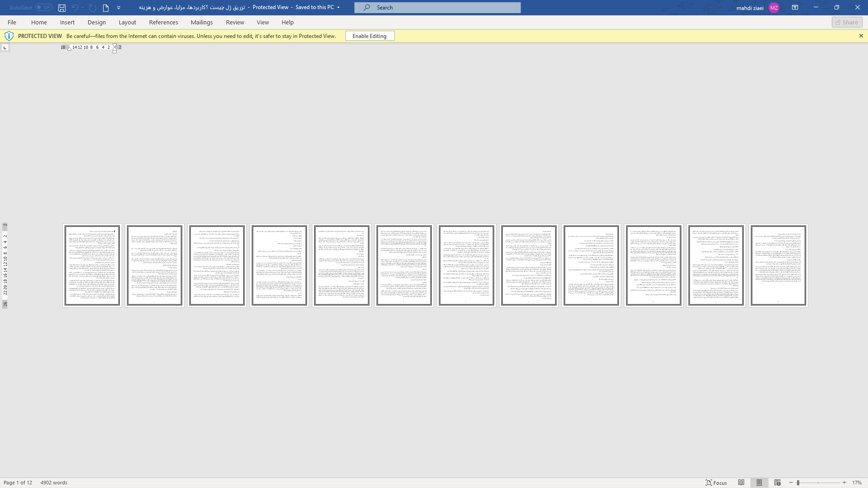Open page 2 thumbnail
The height and width of the screenshot is (488, 868).
[x=155, y=266]
